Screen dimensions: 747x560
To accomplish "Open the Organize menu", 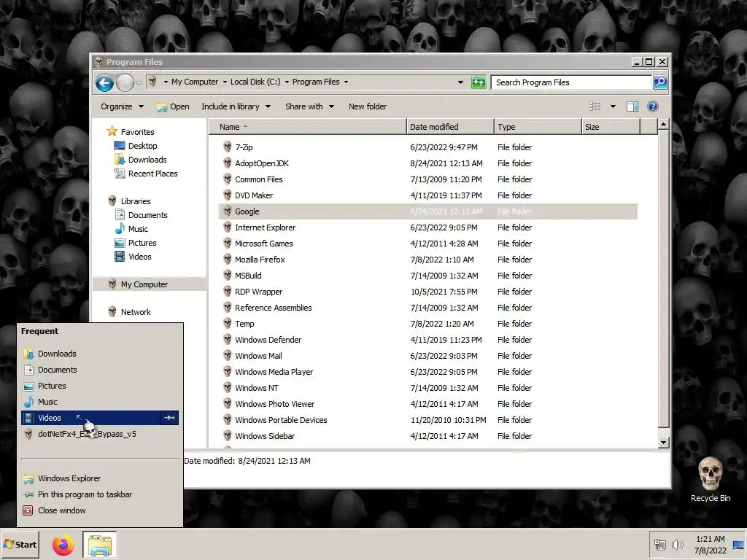I will (x=122, y=106).
